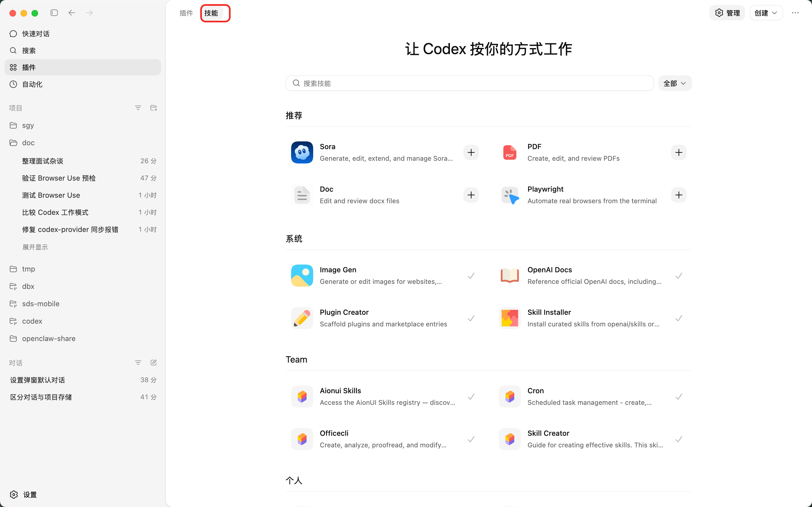Open the 全部 filter dropdown
The height and width of the screenshot is (507, 812).
pos(674,83)
